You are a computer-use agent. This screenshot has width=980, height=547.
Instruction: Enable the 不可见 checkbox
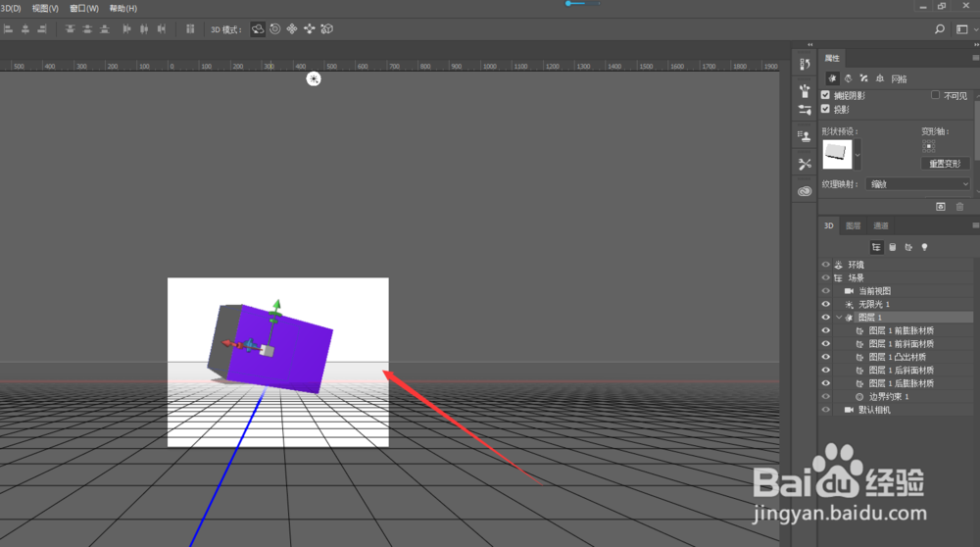[936, 95]
